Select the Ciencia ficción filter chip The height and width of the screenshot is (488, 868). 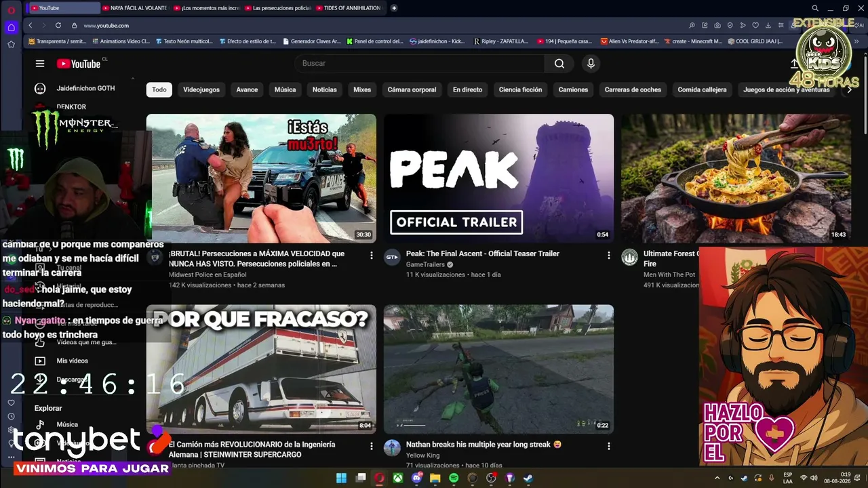pyautogui.click(x=520, y=89)
